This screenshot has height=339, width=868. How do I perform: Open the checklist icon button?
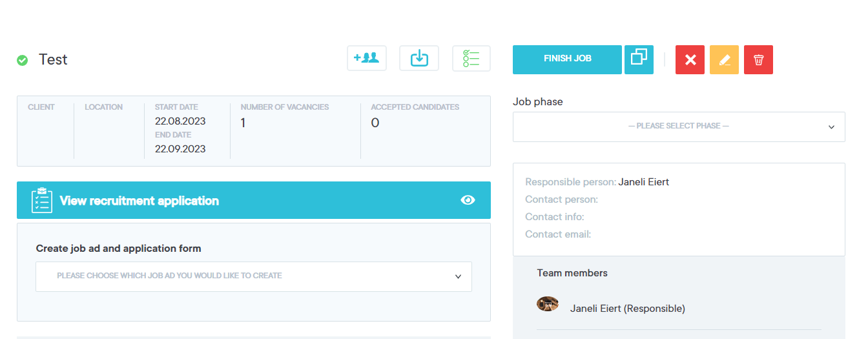click(x=471, y=59)
